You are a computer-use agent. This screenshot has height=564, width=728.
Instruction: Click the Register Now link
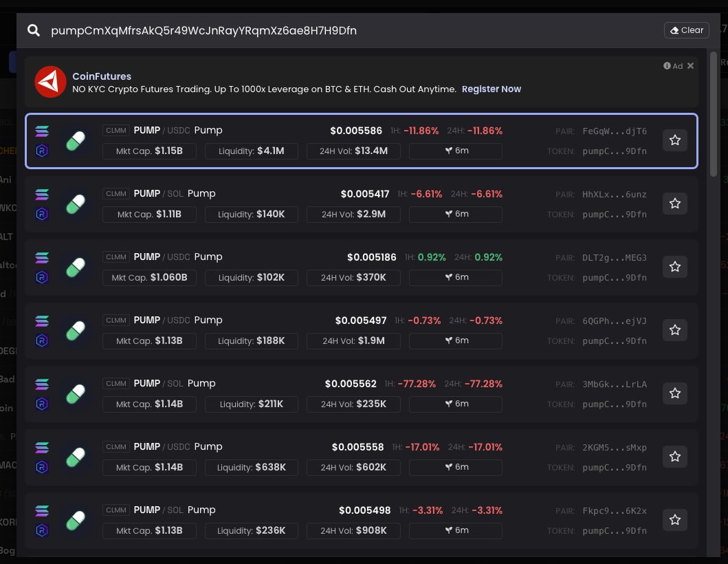click(x=492, y=89)
